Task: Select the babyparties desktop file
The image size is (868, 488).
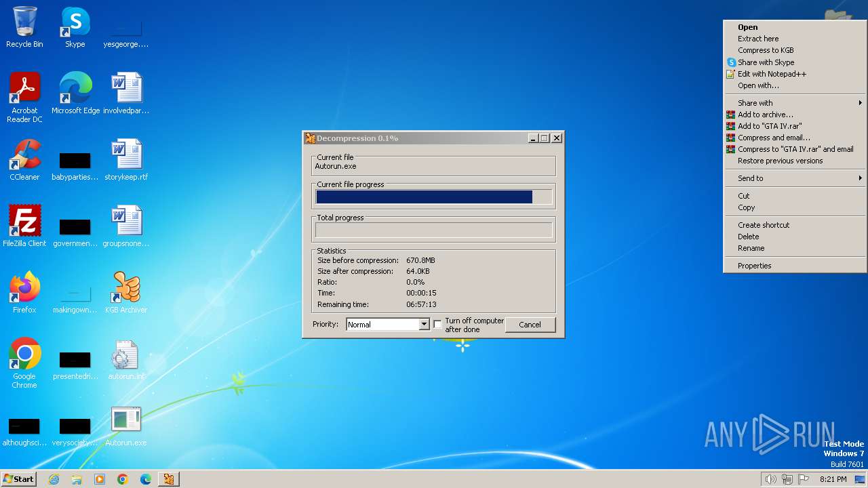Action: (75, 165)
